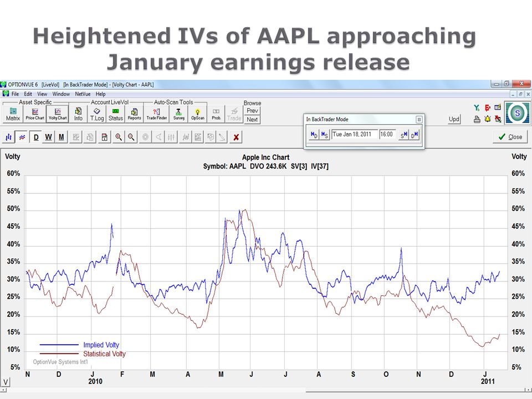Zoom in on the chart
The height and width of the screenshot is (399, 532).
119,137
